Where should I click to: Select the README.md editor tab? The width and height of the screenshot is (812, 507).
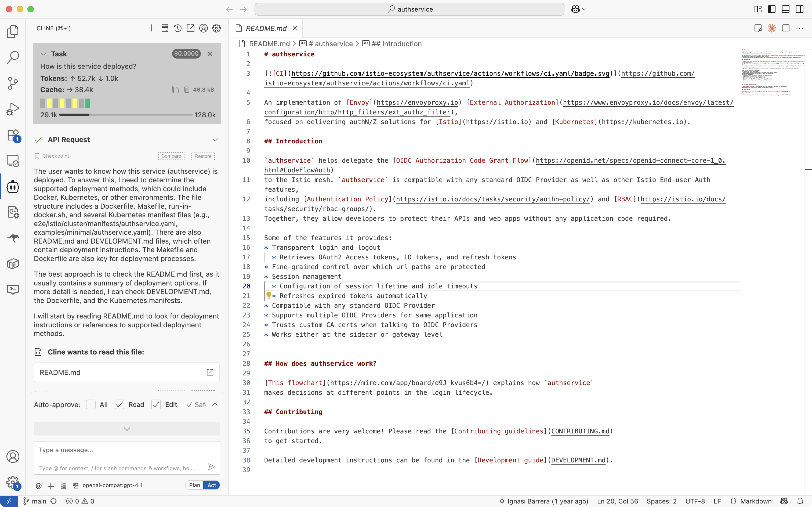point(266,28)
